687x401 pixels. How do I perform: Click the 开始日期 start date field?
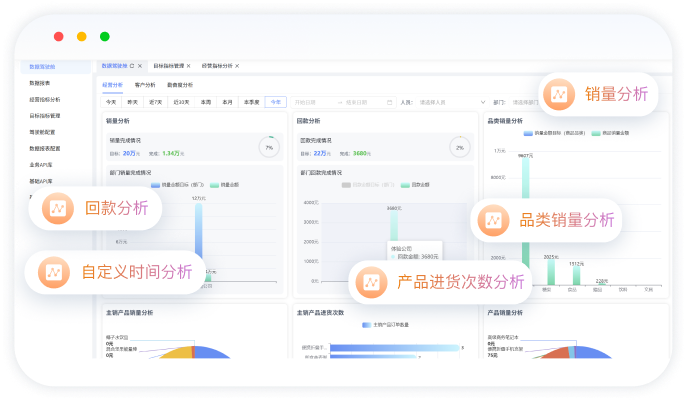tap(312, 102)
